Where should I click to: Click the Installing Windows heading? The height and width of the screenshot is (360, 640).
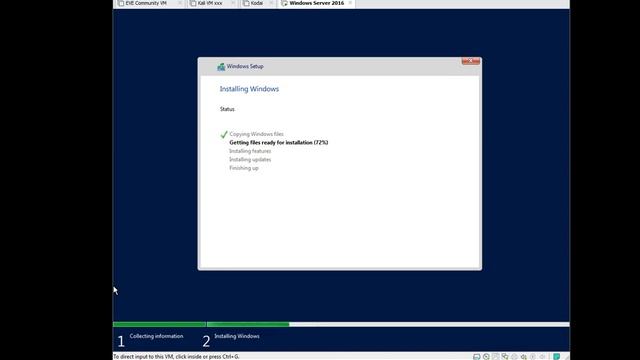[249, 89]
